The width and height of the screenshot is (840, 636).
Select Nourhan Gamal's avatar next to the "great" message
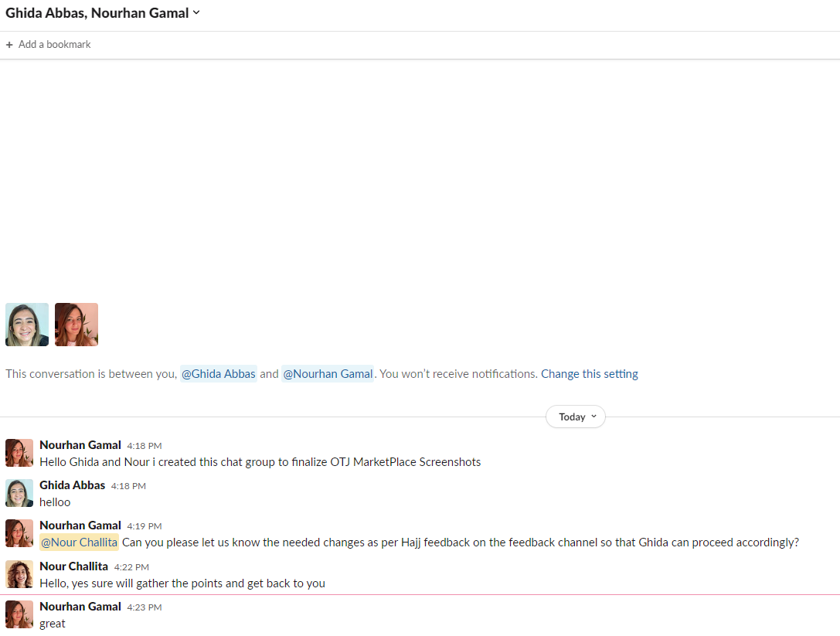click(19, 614)
